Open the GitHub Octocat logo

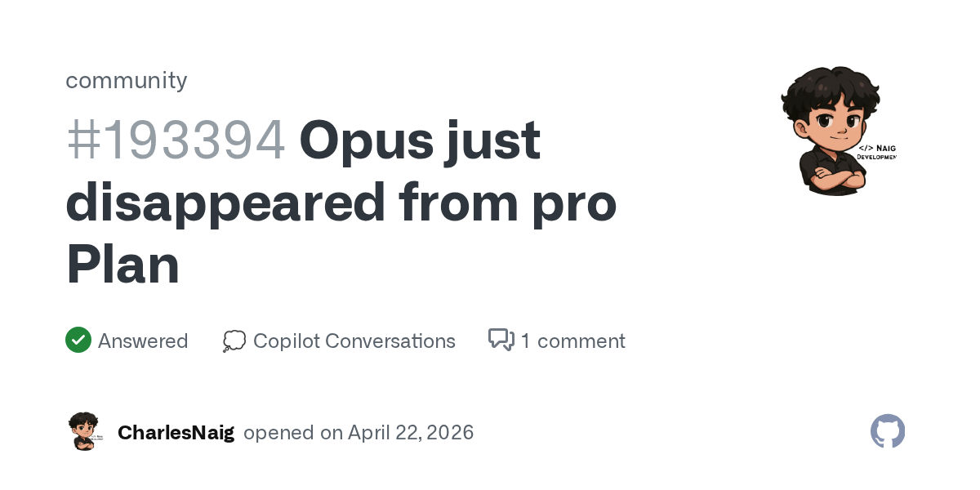[888, 431]
